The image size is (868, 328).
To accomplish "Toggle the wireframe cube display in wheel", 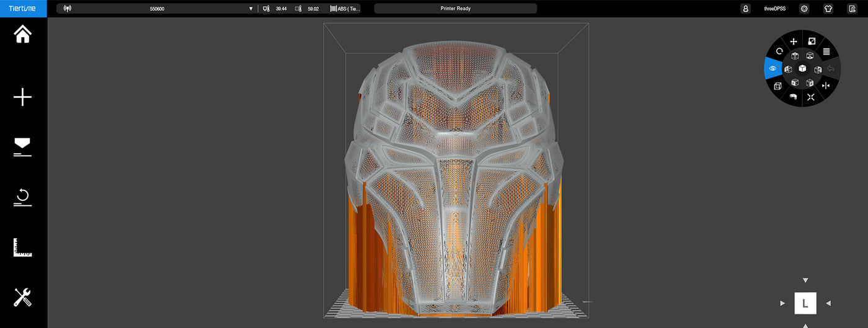I will point(777,86).
